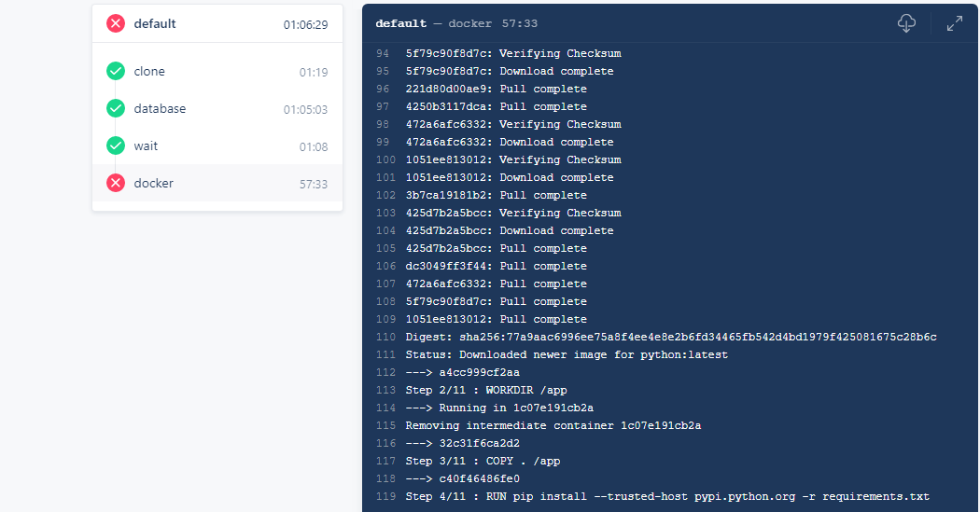The image size is (980, 512).
Task: Download the docker step logs
Action: click(906, 23)
